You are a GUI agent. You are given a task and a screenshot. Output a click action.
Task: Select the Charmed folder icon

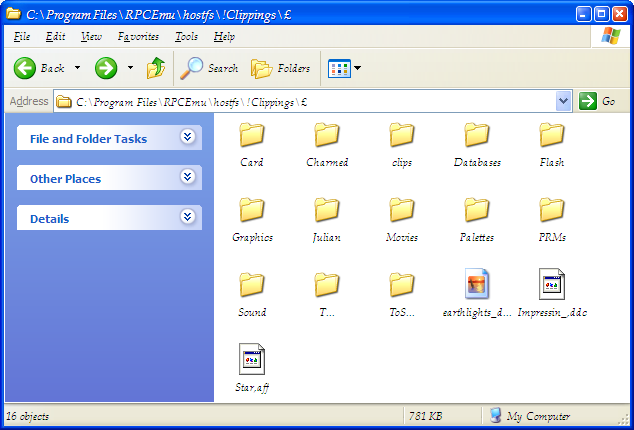[327, 135]
